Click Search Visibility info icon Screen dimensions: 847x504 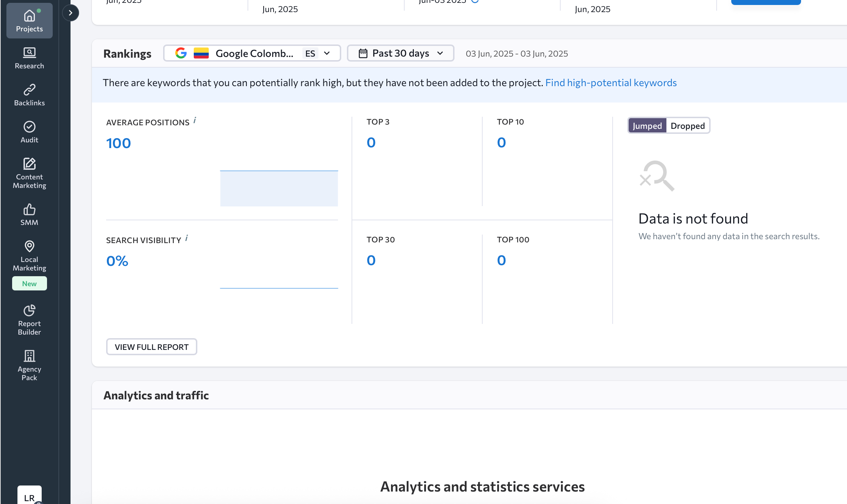(x=187, y=238)
